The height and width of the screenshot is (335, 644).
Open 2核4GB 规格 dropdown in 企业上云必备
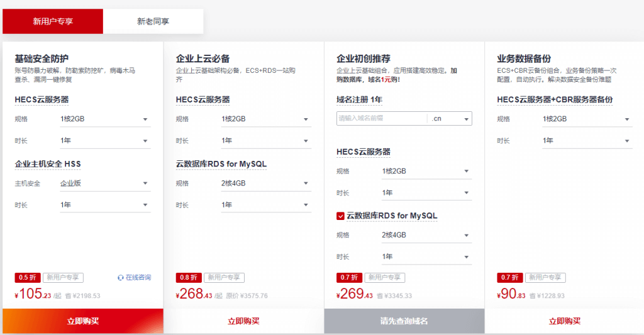pos(266,183)
